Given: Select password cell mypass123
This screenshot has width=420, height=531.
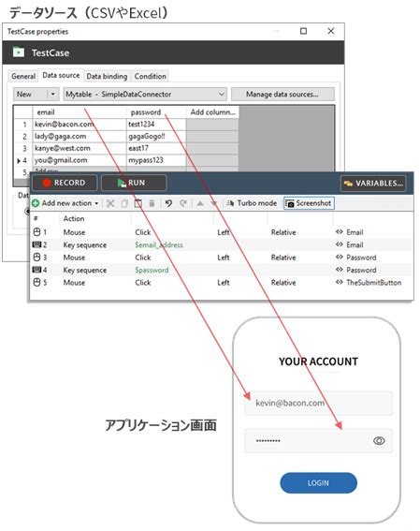Looking at the screenshot, I should coord(156,160).
